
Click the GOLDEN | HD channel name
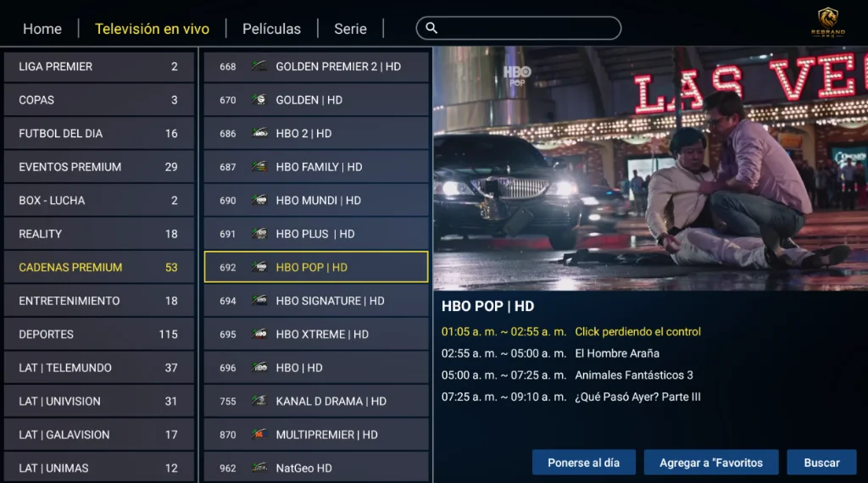pyautogui.click(x=309, y=100)
